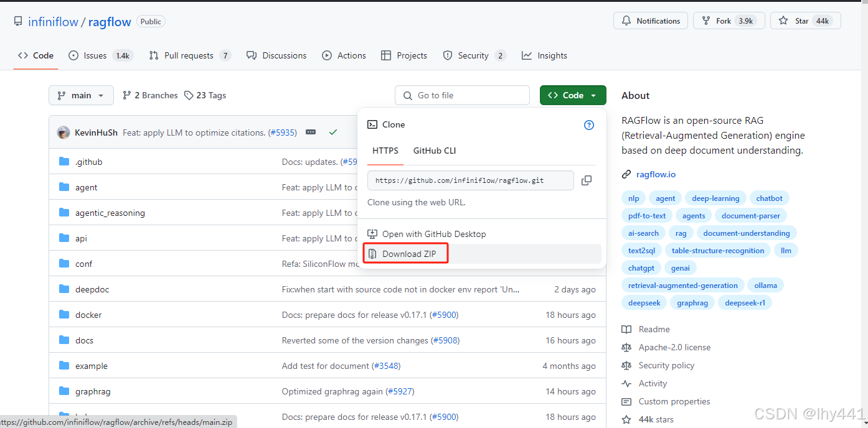The width and height of the screenshot is (868, 428).
Task: Click the Security policy scale icon
Action: click(x=626, y=366)
